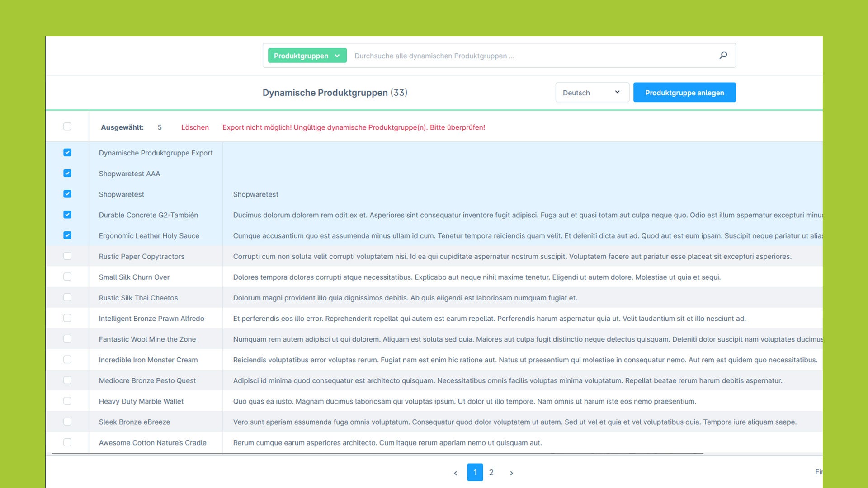
Task: Click description starting 'Numquam rem autem adipisci'
Action: (x=528, y=339)
